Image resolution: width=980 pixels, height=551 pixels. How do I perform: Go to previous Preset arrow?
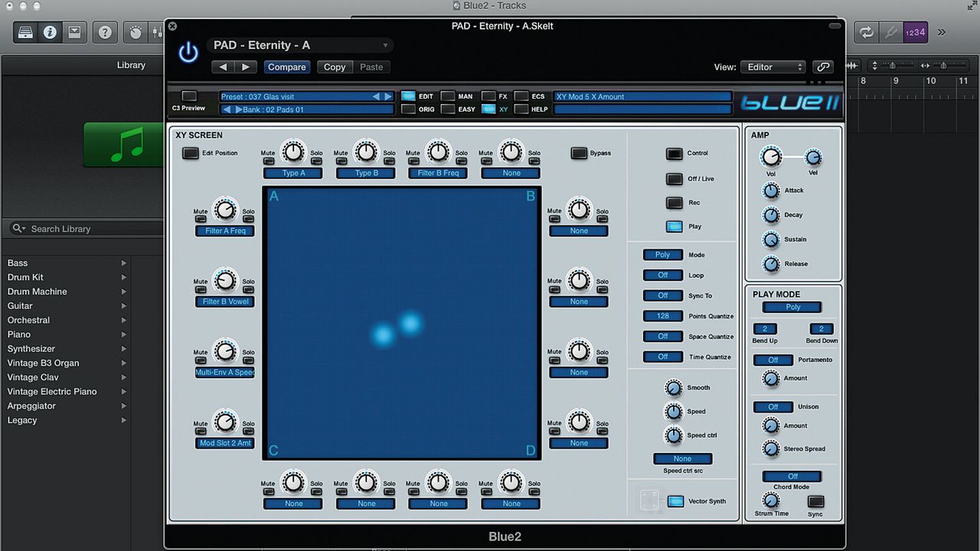tap(376, 96)
